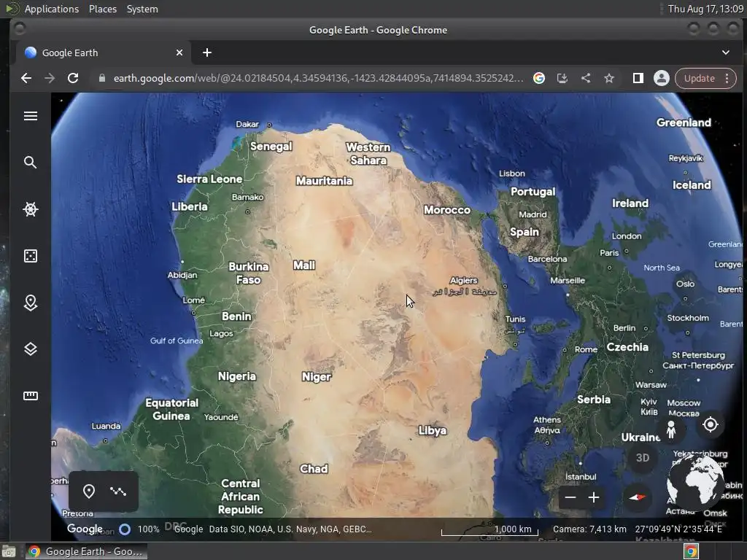Screen dimensions: 747x560
Task: Close the Google Earth tab
Action: [179, 52]
